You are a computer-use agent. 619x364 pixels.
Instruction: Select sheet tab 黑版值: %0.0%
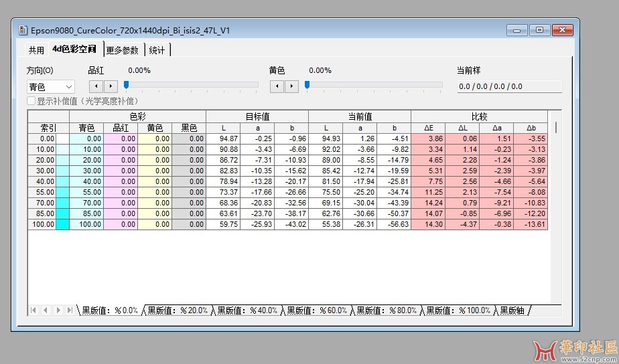click(110, 310)
